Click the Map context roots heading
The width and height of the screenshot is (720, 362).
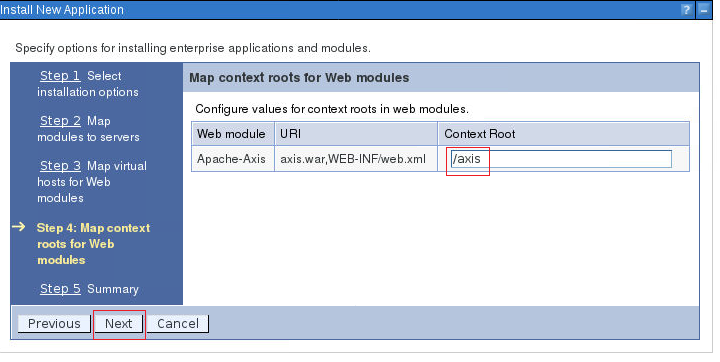pyautogui.click(x=299, y=78)
